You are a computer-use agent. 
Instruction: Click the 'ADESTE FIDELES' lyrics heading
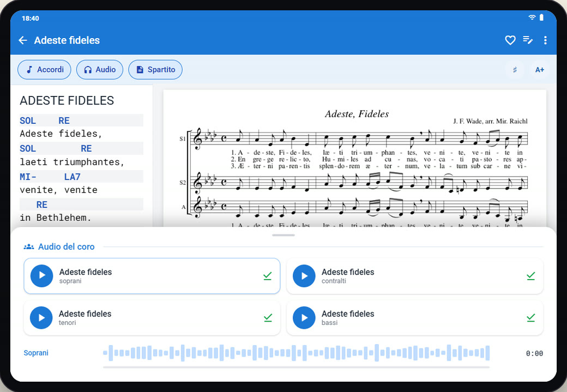click(67, 100)
